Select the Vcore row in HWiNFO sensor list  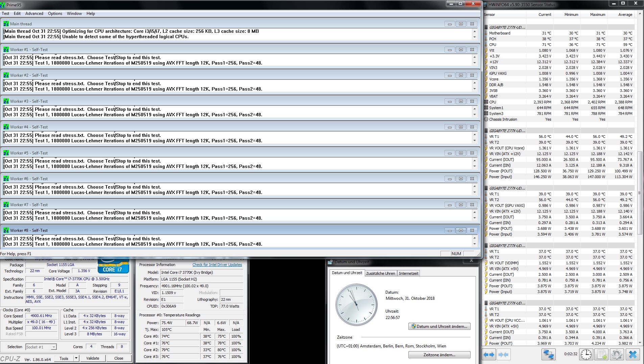tap(559, 79)
